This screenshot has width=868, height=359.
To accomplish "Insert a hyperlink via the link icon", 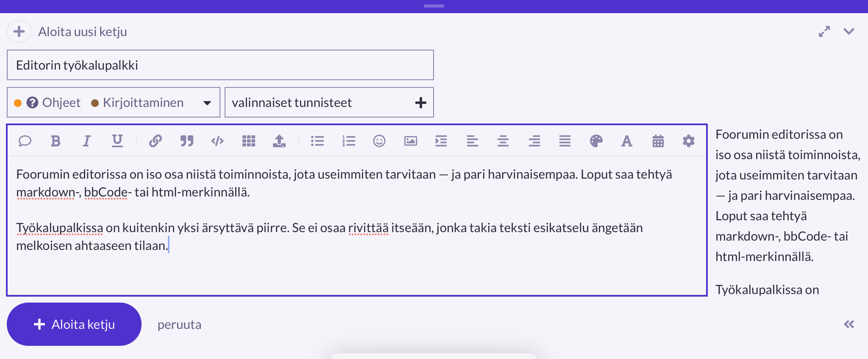I will [x=156, y=141].
